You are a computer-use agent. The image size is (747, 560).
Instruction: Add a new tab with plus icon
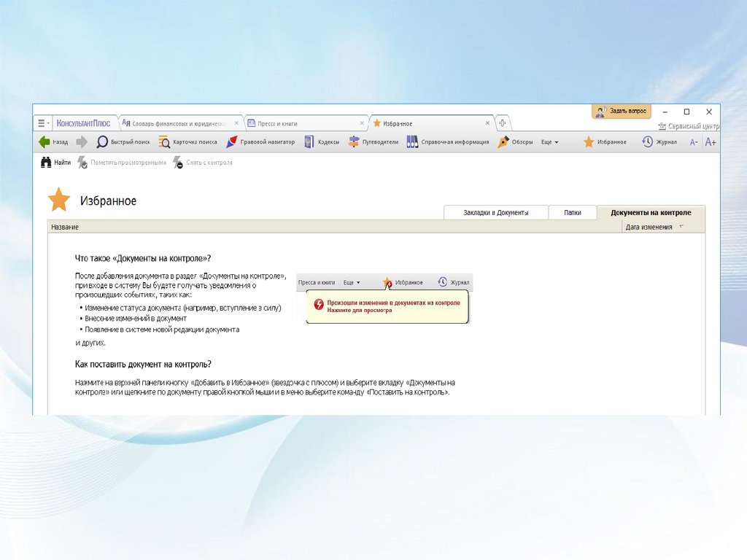click(503, 123)
